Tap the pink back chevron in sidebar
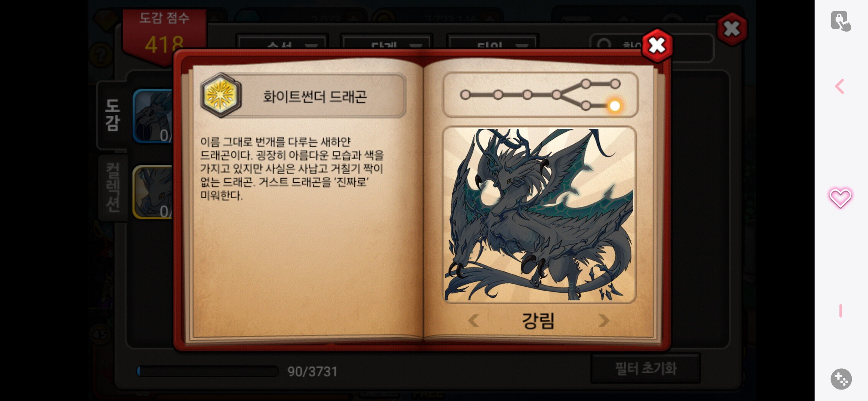This screenshot has height=401, width=868. [x=839, y=87]
